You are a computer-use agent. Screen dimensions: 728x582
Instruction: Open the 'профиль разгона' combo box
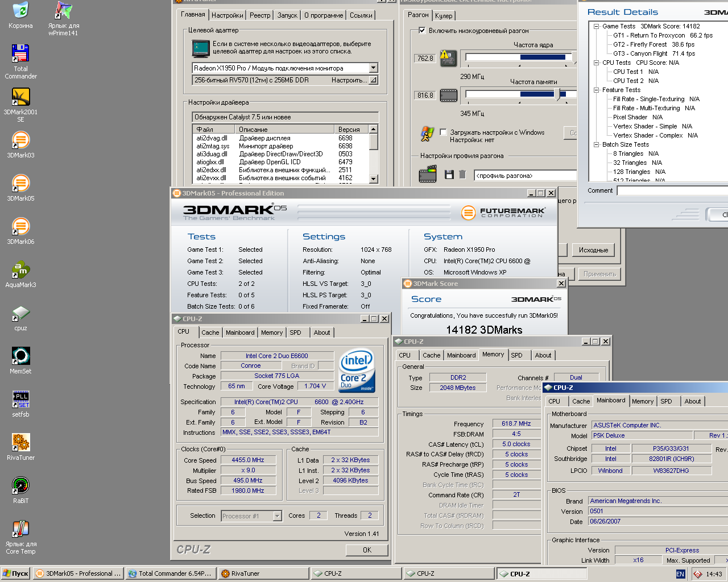[526, 176]
